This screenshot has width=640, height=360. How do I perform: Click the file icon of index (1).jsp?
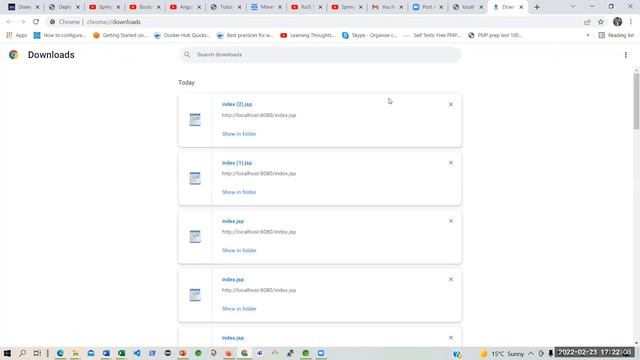[x=195, y=178]
